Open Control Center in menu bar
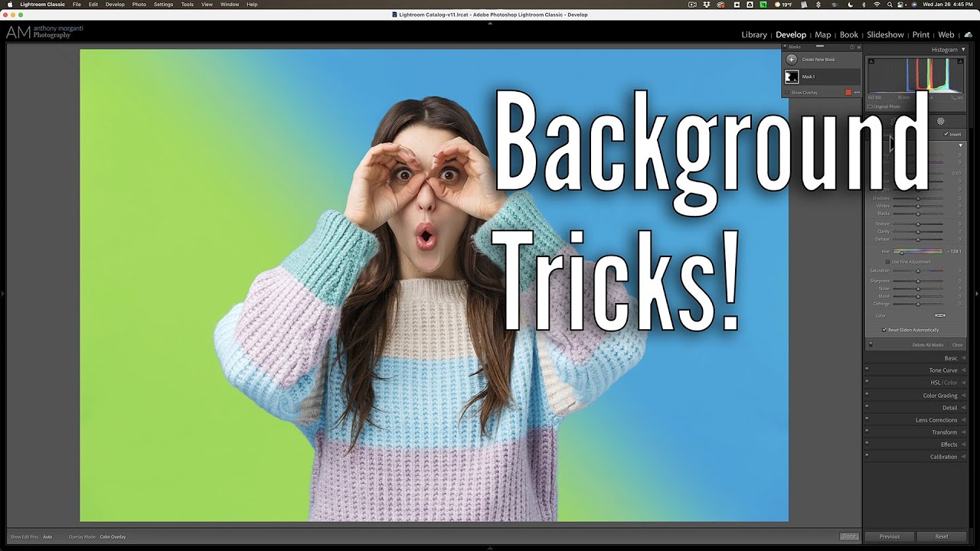980x551 pixels. [x=902, y=5]
